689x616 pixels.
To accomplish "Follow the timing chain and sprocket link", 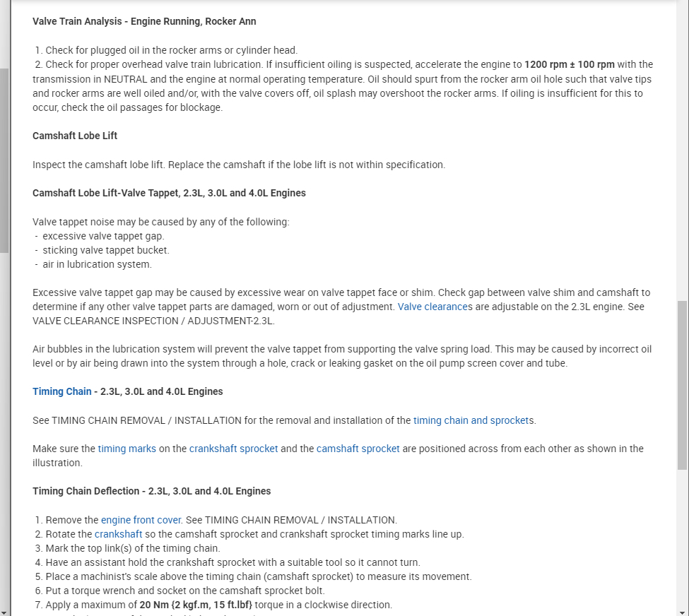I will point(471,420).
